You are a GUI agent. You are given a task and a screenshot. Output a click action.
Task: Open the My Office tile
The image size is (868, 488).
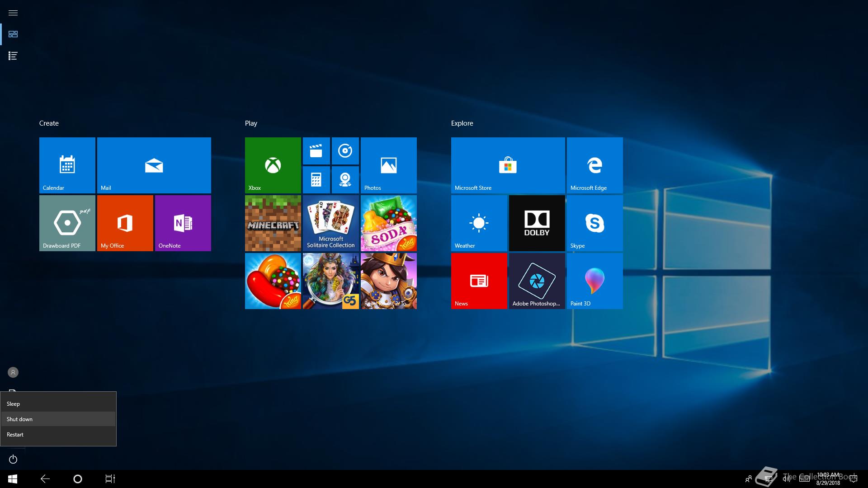(x=125, y=223)
